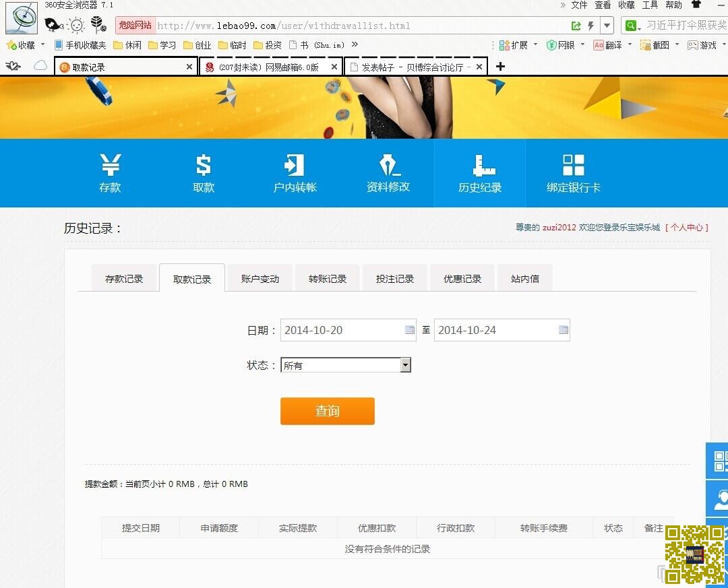Click the 提交日期 column header
This screenshot has width=728, height=588.
141,527
